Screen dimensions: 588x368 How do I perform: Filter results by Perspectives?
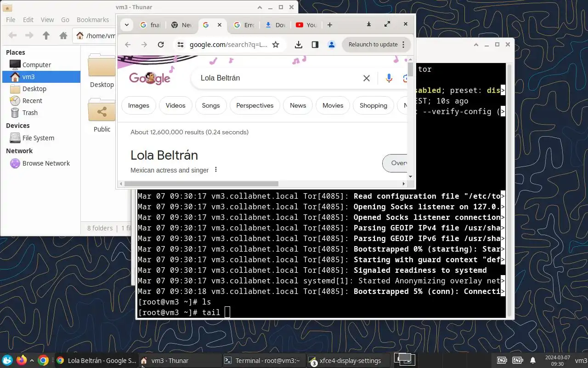(x=255, y=105)
